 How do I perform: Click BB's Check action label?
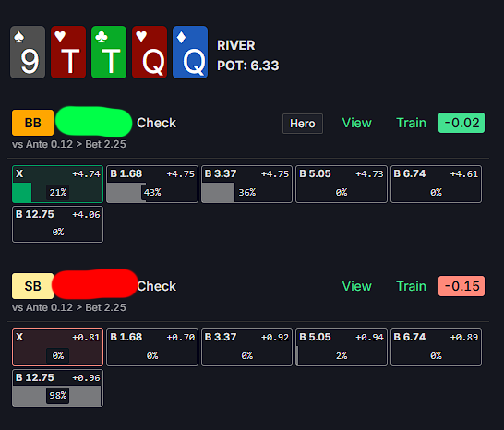click(157, 123)
